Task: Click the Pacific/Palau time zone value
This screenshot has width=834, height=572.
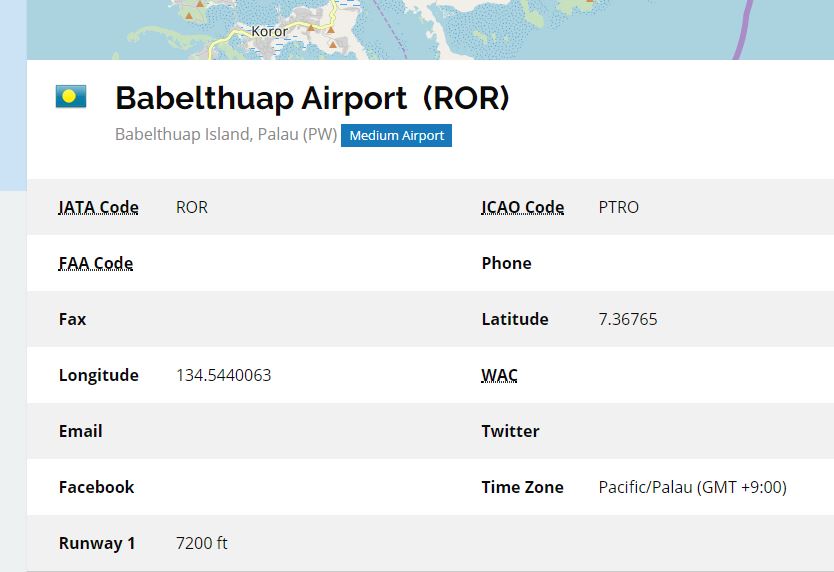Action: pyautogui.click(x=693, y=487)
